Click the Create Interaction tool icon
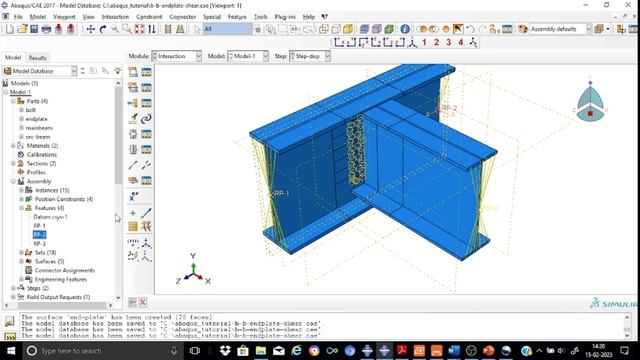Viewport: 640px width, 360px height. [x=133, y=72]
